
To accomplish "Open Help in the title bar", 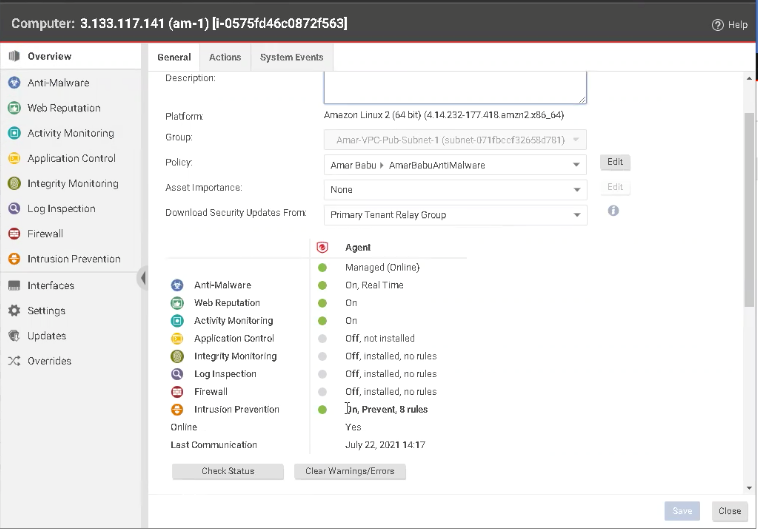I will [729, 24].
